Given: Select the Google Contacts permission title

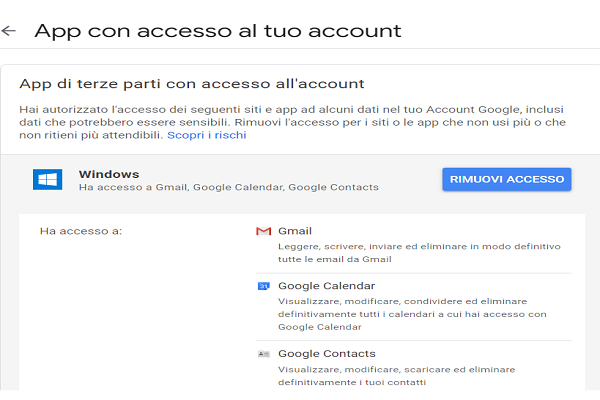Looking at the screenshot, I should pyautogui.click(x=327, y=354).
